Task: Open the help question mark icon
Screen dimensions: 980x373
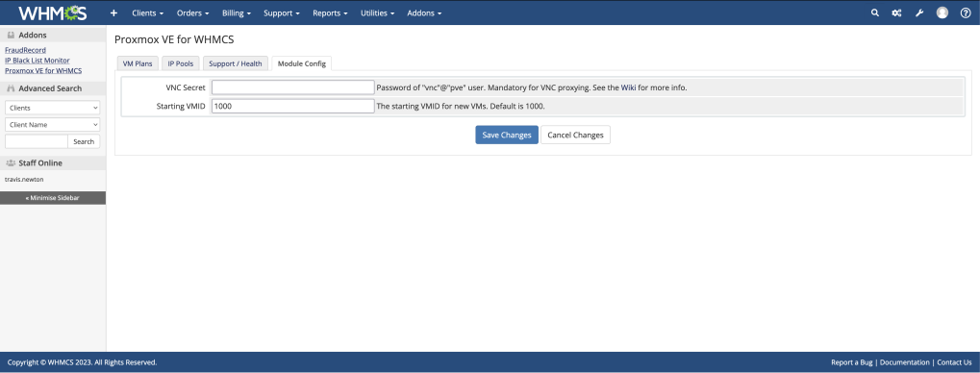Action: coord(966,12)
